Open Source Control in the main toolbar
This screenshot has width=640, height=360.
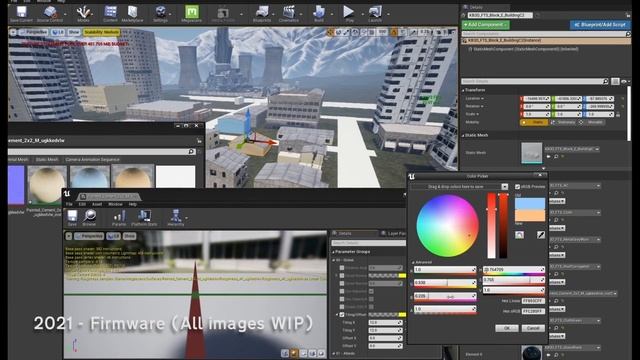(x=50, y=13)
